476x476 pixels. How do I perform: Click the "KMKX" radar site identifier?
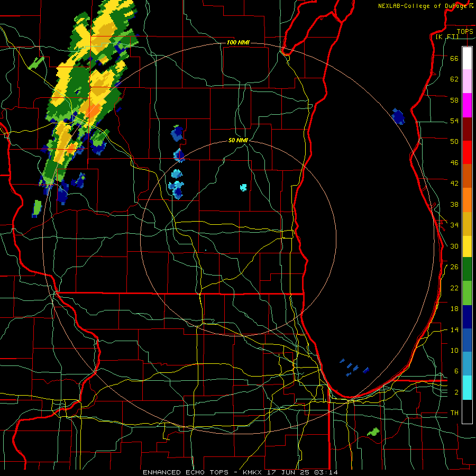coord(253,472)
